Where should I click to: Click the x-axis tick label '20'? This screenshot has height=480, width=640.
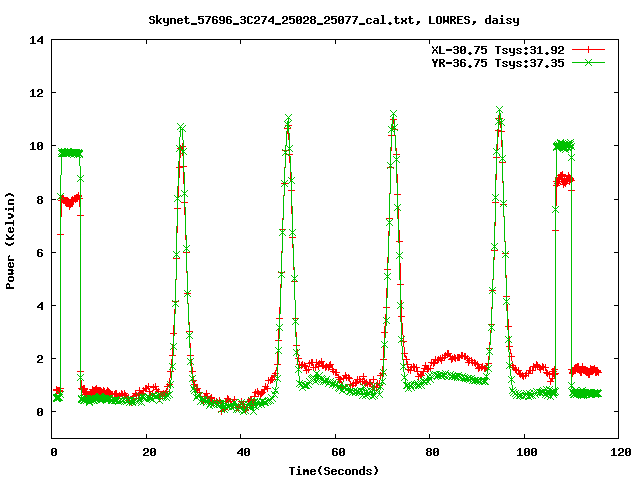click(x=149, y=452)
